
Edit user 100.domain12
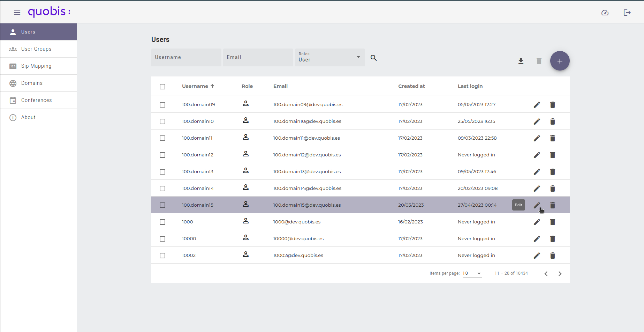(537, 155)
